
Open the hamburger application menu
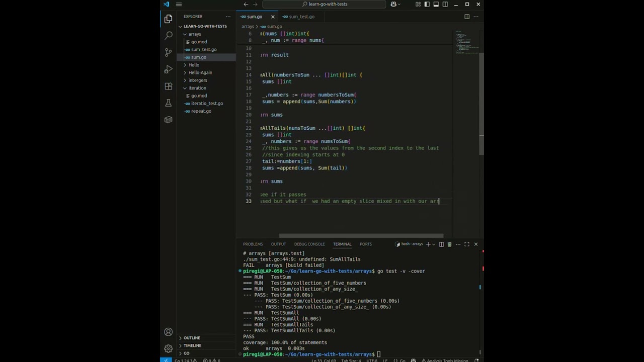click(x=179, y=4)
